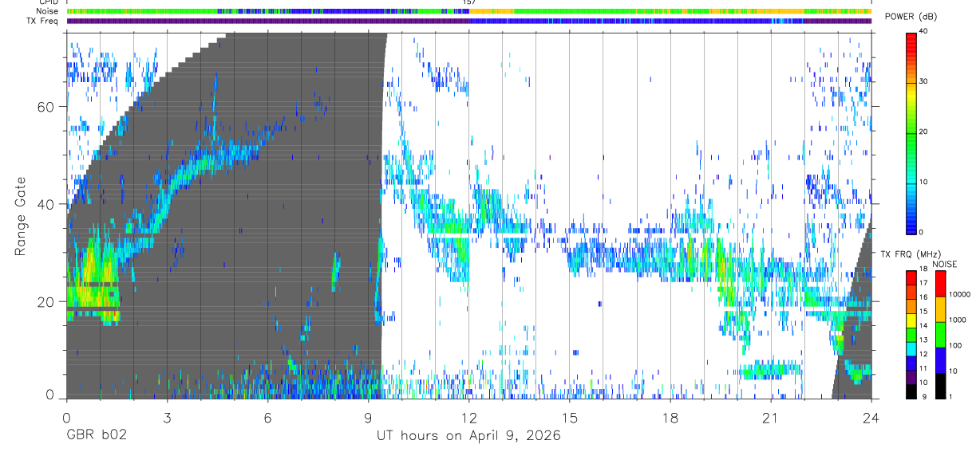Click 'UT hours on April 9, 2026' title
980x452 pixels.
tap(468, 436)
